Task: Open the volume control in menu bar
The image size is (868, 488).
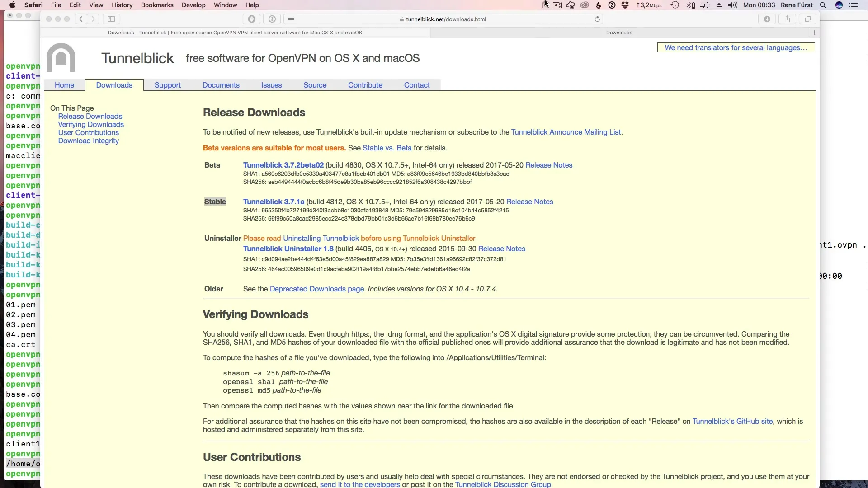Action: click(x=733, y=5)
